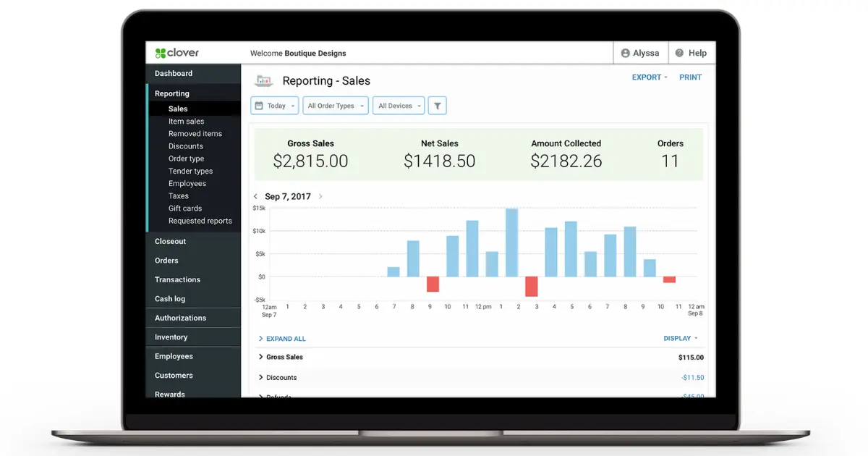The width and height of the screenshot is (868, 456).
Task: Go to Cash log in the sidebar
Action: tap(170, 299)
